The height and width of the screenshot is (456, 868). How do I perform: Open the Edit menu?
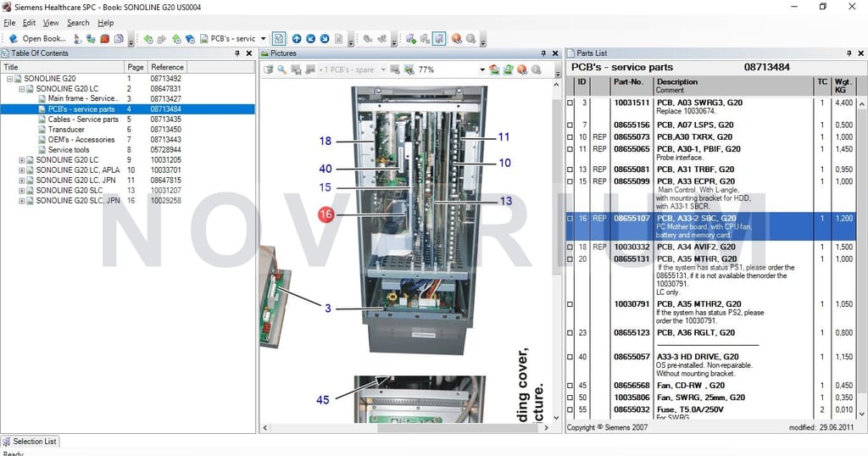(29, 23)
